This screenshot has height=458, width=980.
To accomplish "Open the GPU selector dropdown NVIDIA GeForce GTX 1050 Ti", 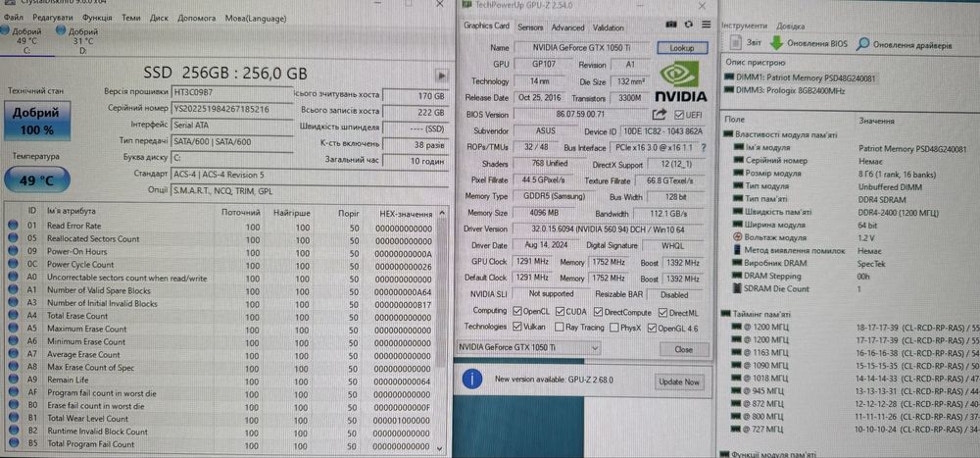I will (529, 347).
